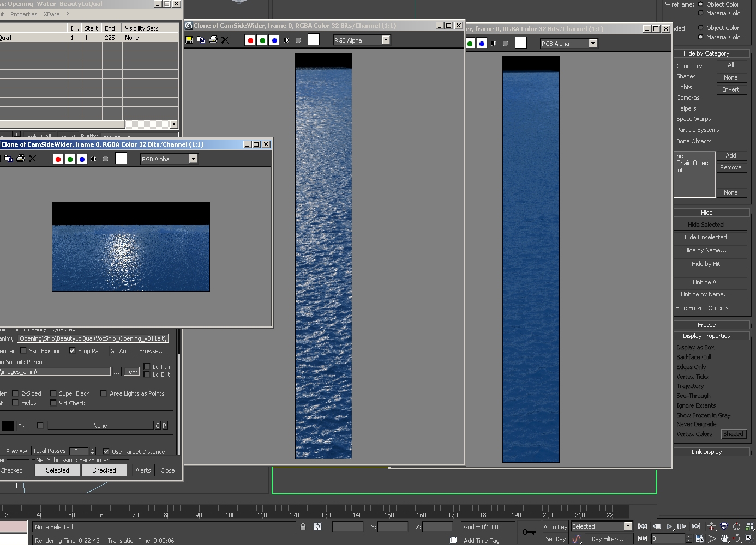Click the large key icon to set keys
This screenshot has height=545, width=756.
pos(529,532)
